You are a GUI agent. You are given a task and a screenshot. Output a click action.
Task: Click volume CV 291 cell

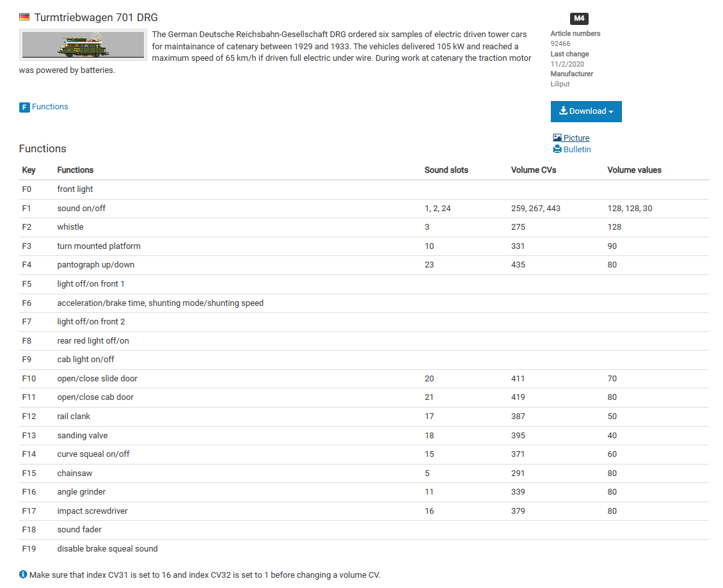click(x=518, y=473)
